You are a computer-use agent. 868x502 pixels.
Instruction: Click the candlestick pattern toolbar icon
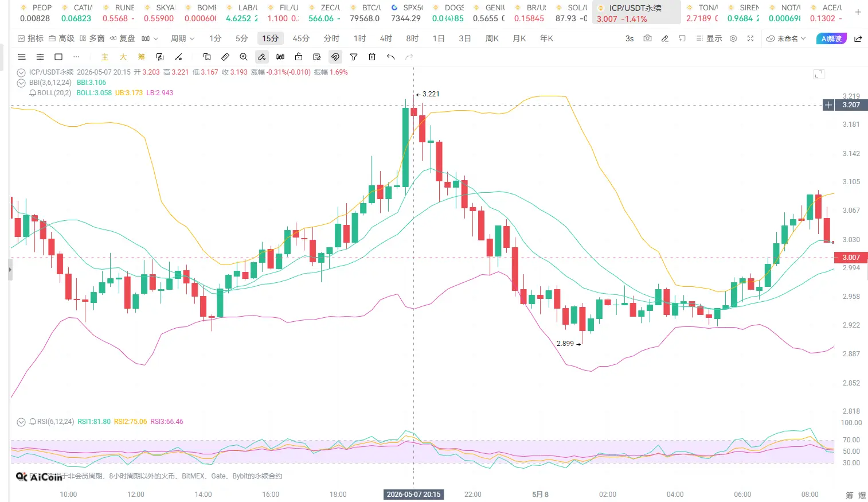click(x=280, y=57)
